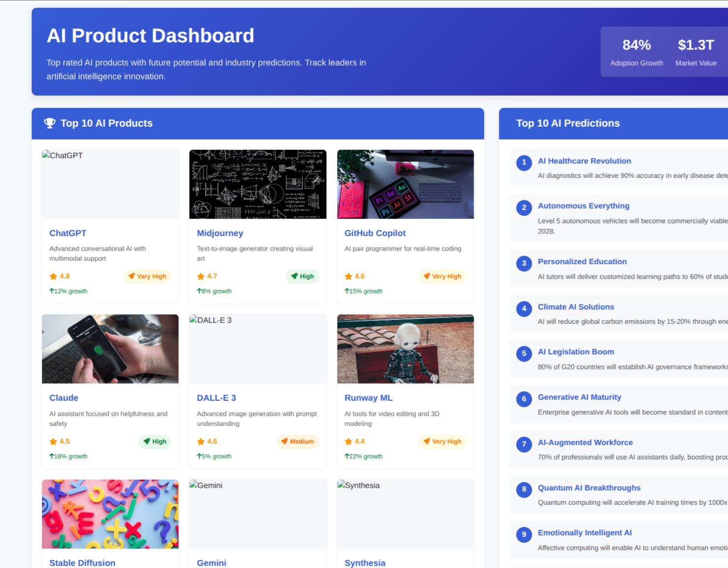This screenshot has height=568, width=728.
Task: Open the DALL-E 3 product title
Action: coord(216,398)
